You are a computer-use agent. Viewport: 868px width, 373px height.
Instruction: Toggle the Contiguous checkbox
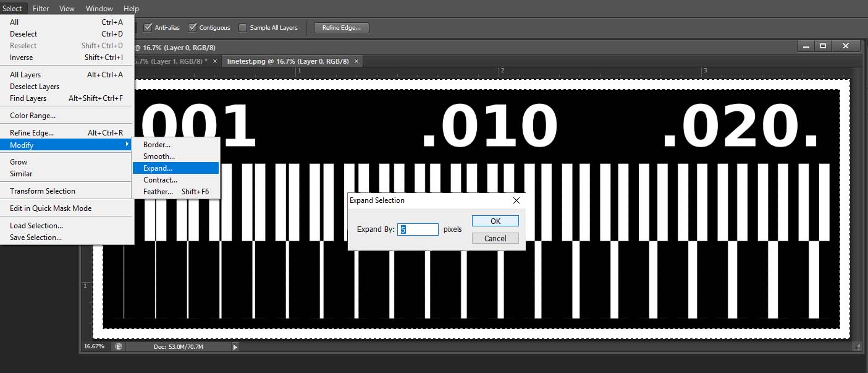point(192,27)
